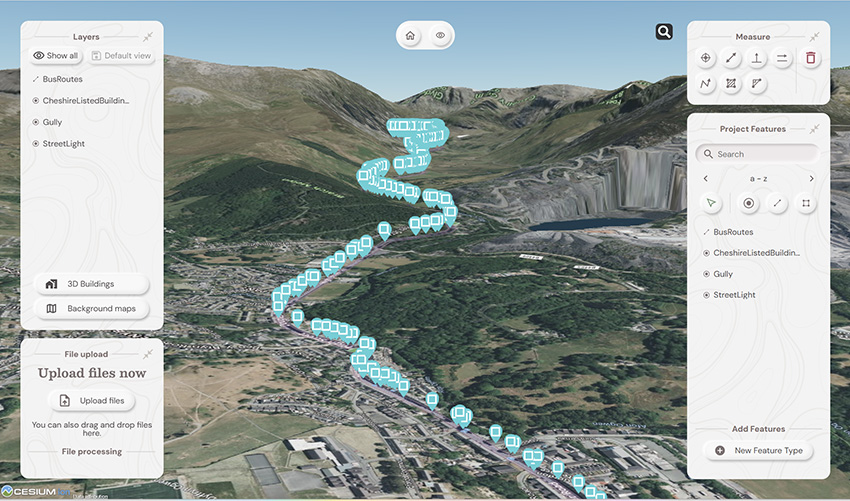Select the polyline measure tool
Screen dimensions: 850x501
(x=705, y=84)
